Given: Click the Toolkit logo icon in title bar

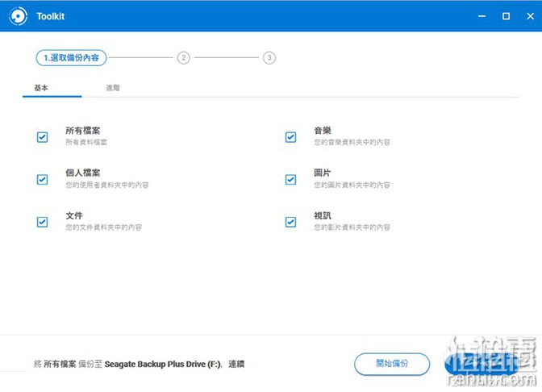Looking at the screenshot, I should point(18,16).
